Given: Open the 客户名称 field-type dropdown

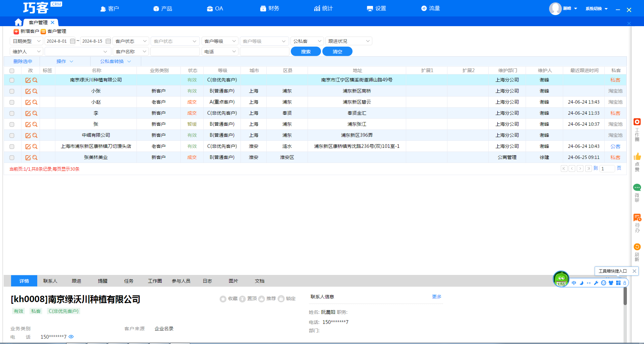Looking at the screenshot, I should 131,52.
